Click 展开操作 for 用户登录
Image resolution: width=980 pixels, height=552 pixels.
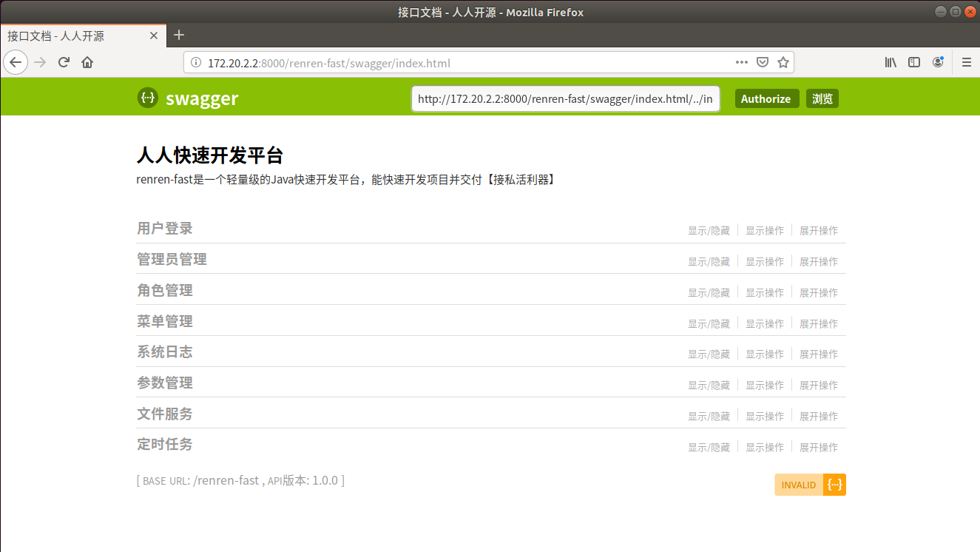[819, 231]
